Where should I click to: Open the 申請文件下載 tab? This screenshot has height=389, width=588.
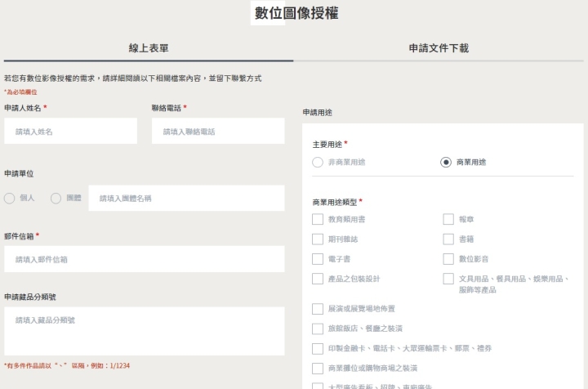coord(439,48)
